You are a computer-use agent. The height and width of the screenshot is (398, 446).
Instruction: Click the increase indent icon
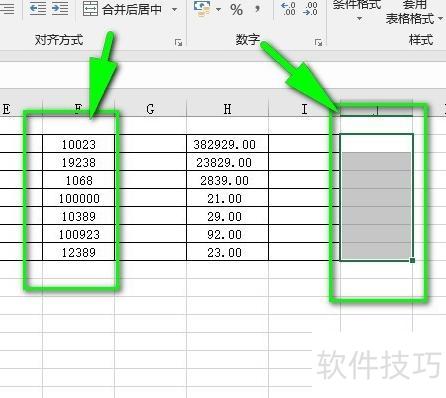click(60, 8)
